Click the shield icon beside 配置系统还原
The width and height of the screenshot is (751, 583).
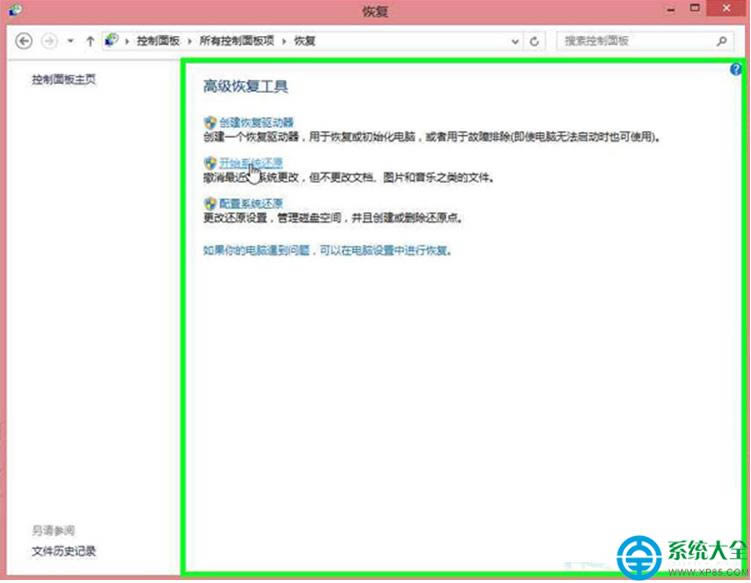[210, 204]
